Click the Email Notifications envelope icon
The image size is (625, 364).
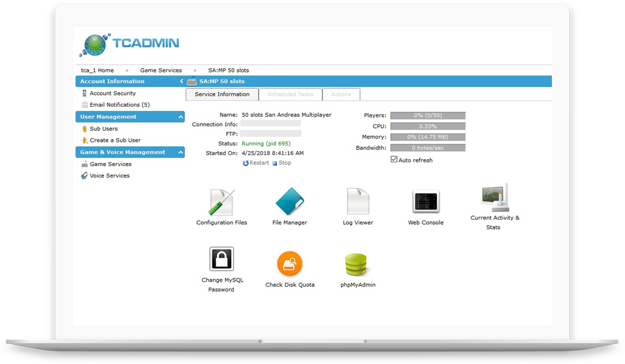84,105
